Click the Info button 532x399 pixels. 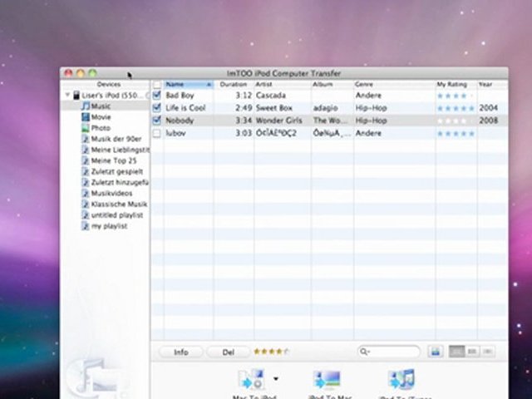coord(180,352)
